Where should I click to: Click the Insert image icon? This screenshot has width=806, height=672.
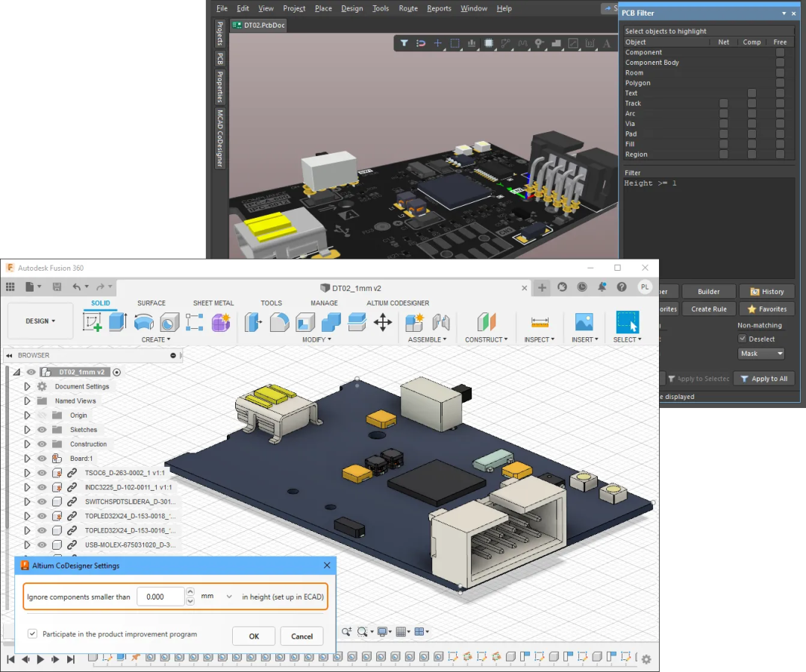(x=584, y=322)
